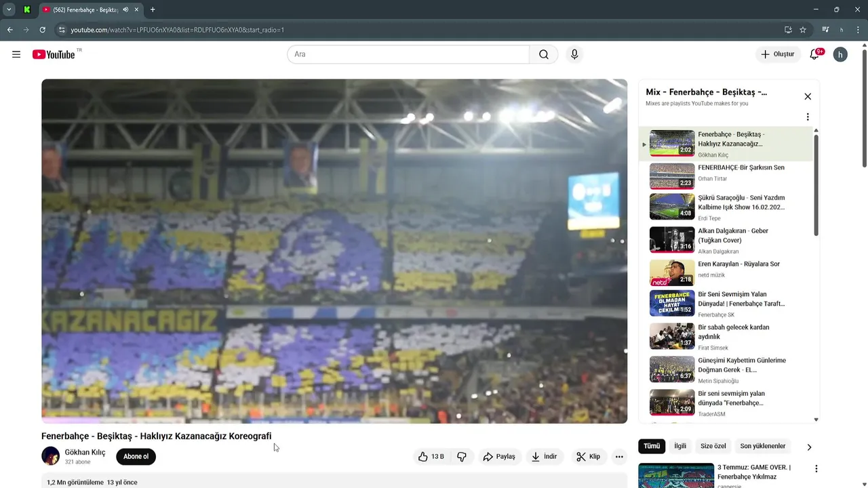Open the site information icon in address bar
Image resolution: width=868 pixels, height=488 pixels.
(x=62, y=30)
